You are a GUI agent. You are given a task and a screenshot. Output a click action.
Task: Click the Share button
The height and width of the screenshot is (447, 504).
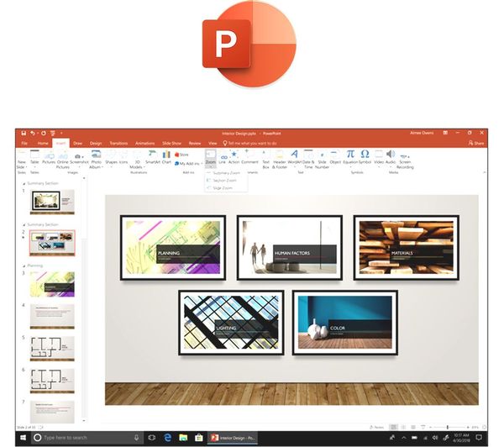476,143
